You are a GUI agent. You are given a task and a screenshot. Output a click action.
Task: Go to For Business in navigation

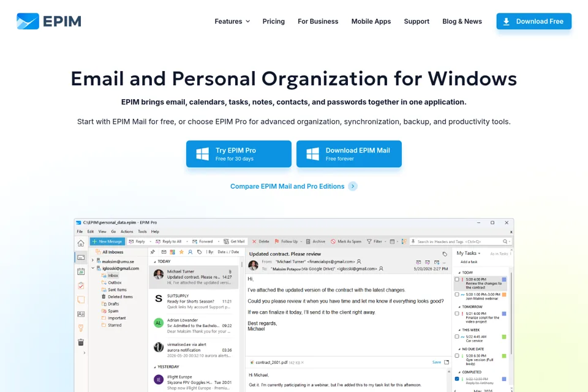[318, 21]
